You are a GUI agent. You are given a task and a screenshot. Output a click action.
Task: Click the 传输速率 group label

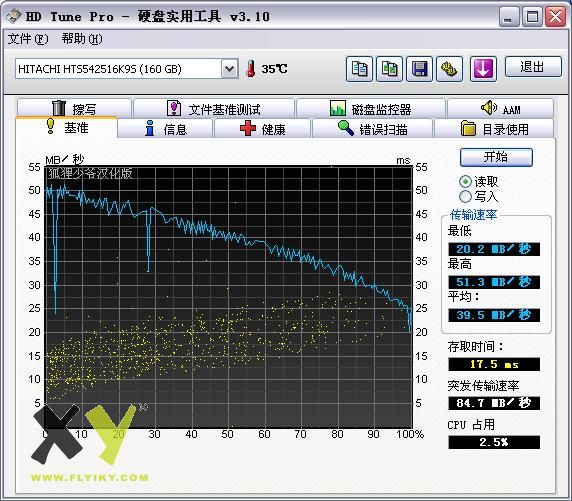pyautogui.click(x=474, y=215)
